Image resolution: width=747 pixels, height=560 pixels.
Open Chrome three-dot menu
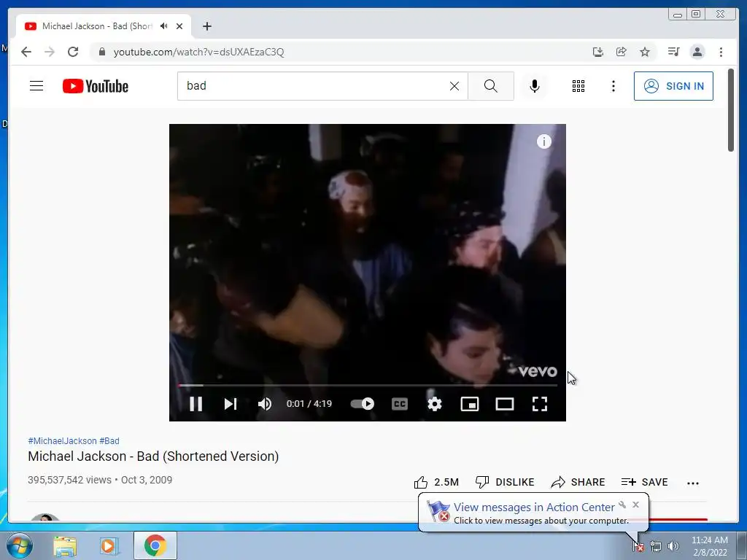point(721,52)
